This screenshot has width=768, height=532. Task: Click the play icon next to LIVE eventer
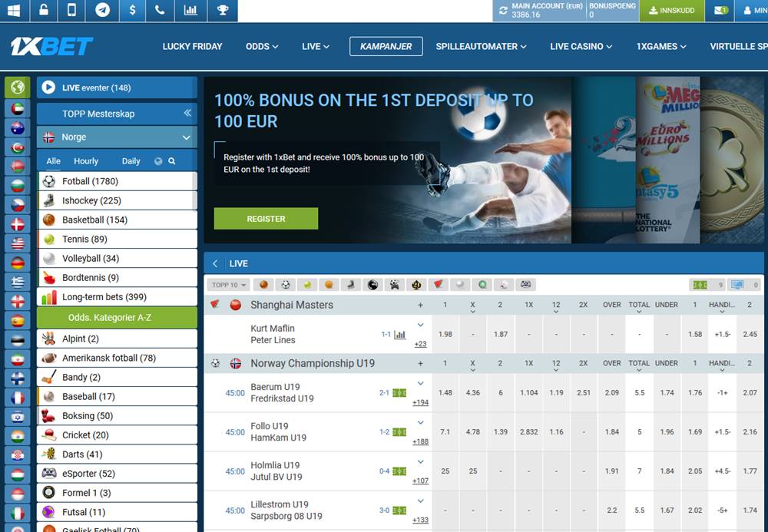click(48, 88)
